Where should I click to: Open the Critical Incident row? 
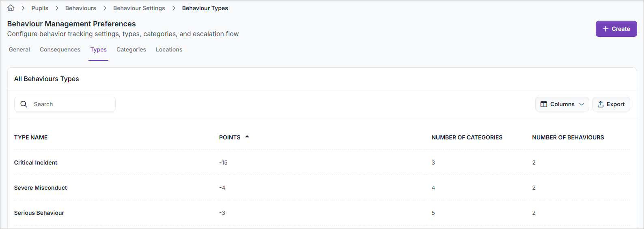pos(36,163)
